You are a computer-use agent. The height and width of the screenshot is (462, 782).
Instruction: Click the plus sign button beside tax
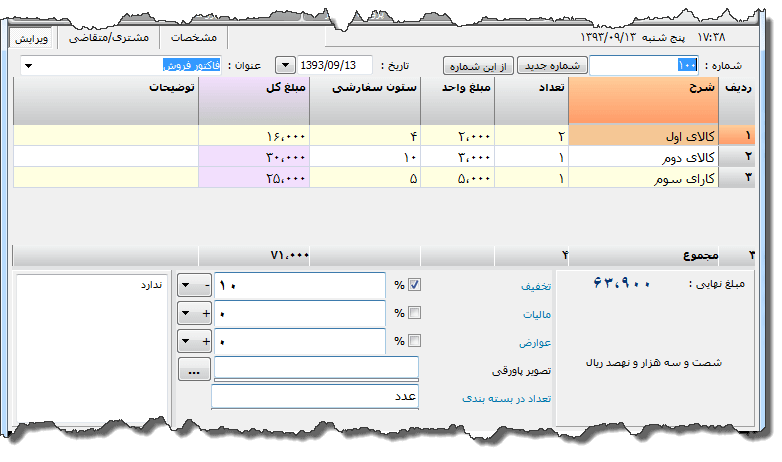[206, 313]
